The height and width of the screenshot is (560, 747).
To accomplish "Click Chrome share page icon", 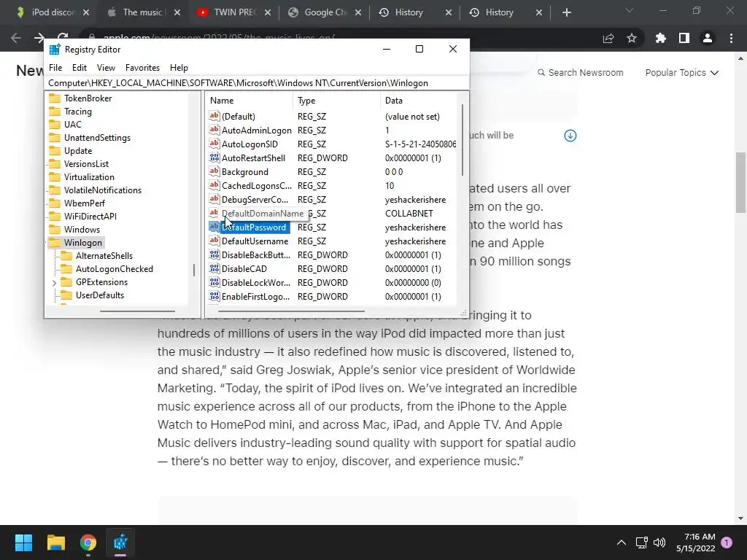I will point(608,38).
